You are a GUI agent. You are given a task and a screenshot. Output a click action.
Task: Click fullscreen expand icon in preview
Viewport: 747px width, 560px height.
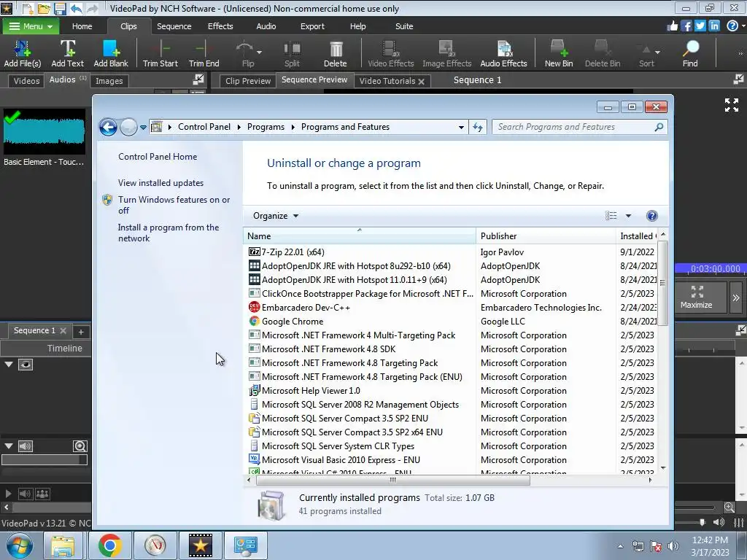pyautogui.click(x=731, y=105)
